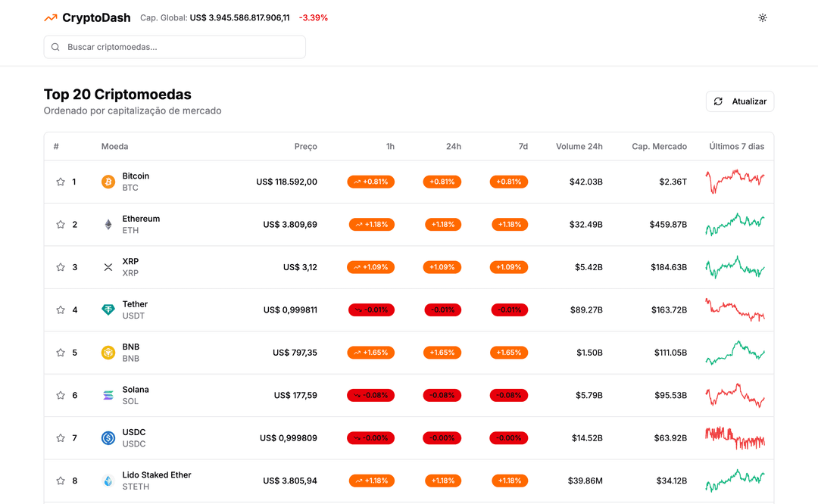Click the Ethereum coin logo
The height and width of the screenshot is (504, 818).
pyautogui.click(x=108, y=225)
